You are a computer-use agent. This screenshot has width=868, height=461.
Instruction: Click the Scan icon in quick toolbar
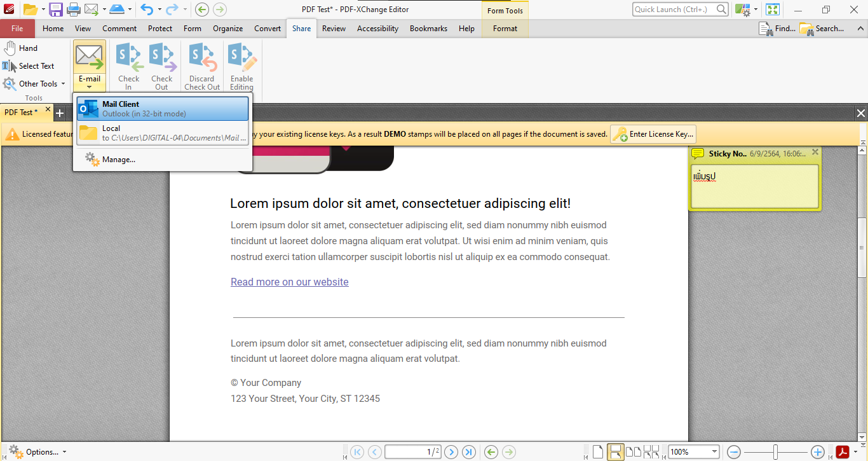pos(116,10)
